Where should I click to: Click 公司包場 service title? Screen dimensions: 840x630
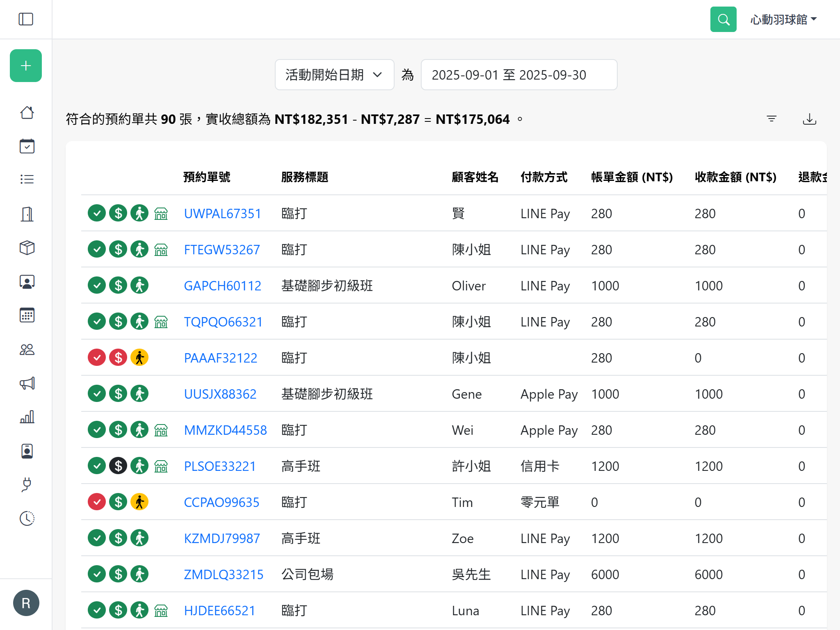click(x=307, y=575)
